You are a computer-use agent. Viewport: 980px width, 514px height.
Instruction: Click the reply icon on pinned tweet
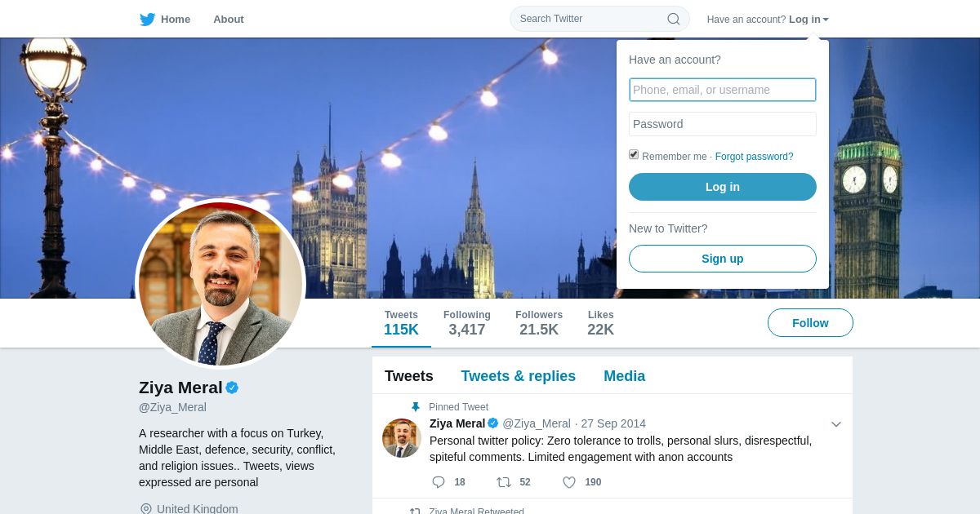click(x=439, y=482)
